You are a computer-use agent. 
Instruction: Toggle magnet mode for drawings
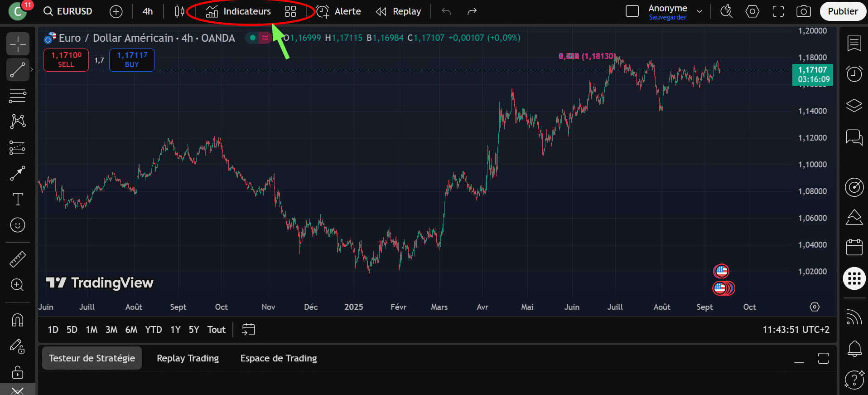tap(18, 320)
